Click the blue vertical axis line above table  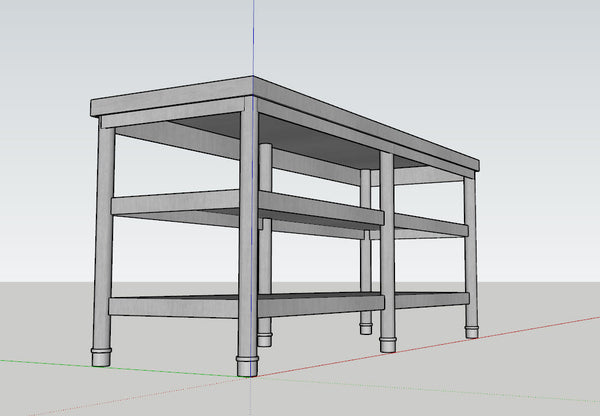[x=253, y=38]
